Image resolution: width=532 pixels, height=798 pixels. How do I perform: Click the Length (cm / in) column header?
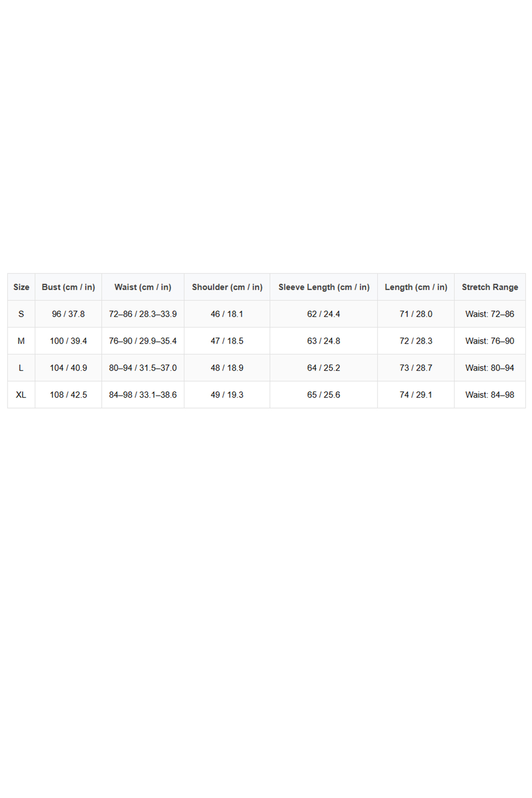tap(416, 287)
